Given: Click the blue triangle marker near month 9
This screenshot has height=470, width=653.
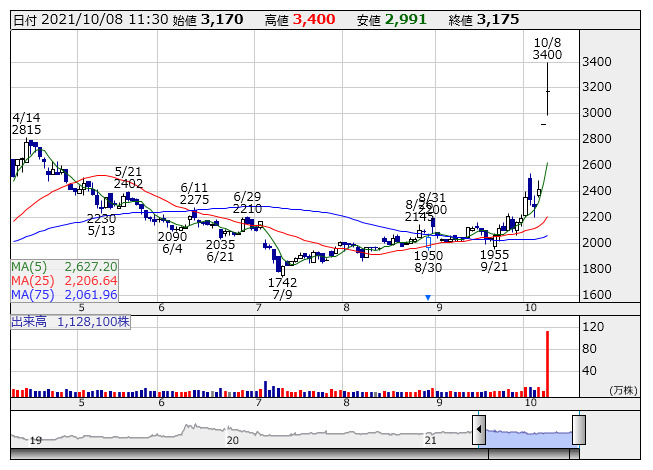Looking at the screenshot, I should (428, 297).
